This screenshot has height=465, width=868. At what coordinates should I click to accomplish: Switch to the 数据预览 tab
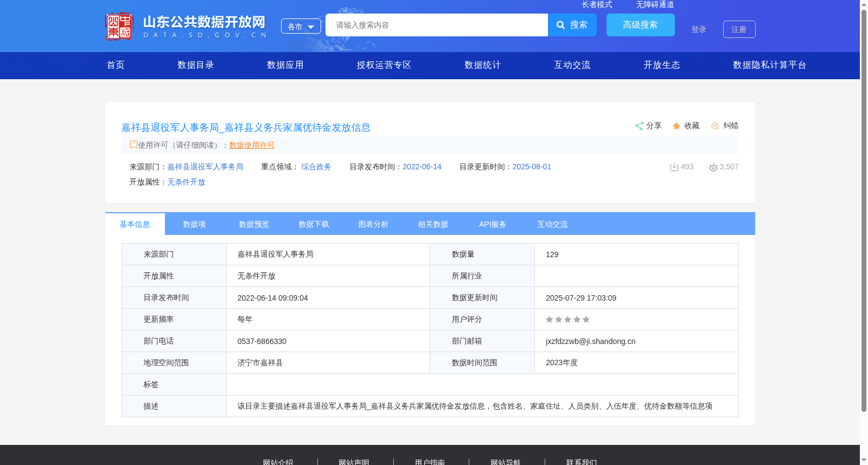coord(254,224)
